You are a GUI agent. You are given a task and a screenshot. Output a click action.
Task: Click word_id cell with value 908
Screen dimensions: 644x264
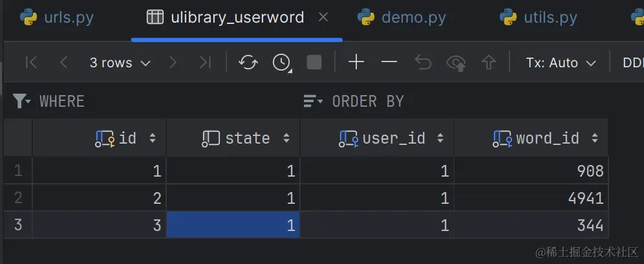[x=531, y=170]
